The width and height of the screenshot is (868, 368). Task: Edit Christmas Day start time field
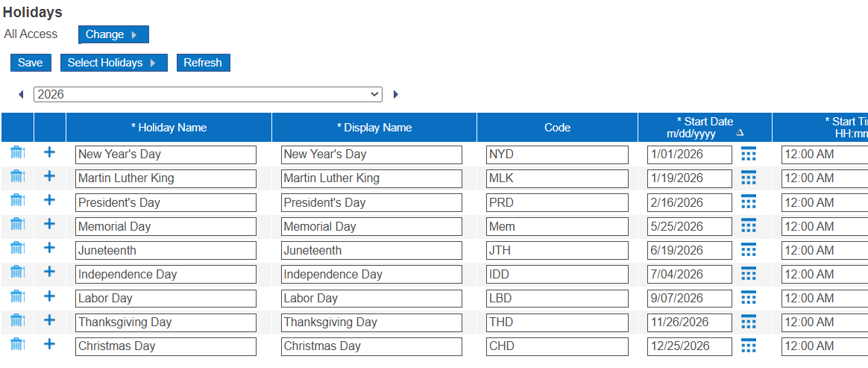pyautogui.click(x=825, y=346)
